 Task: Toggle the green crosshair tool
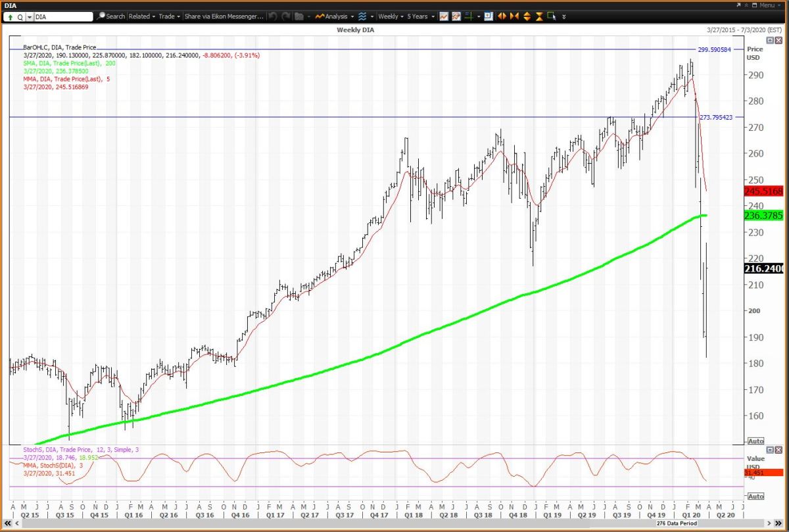pyautogui.click(x=469, y=16)
